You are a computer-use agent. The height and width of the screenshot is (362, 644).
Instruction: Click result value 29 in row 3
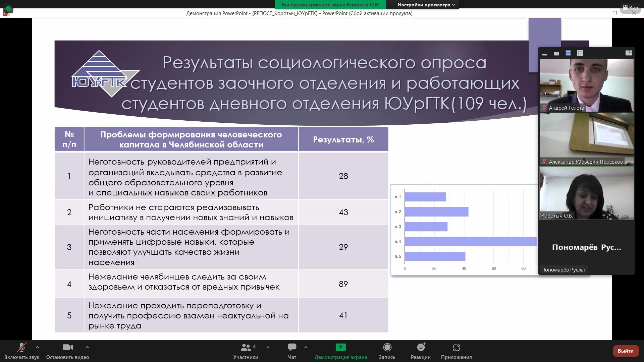(343, 247)
